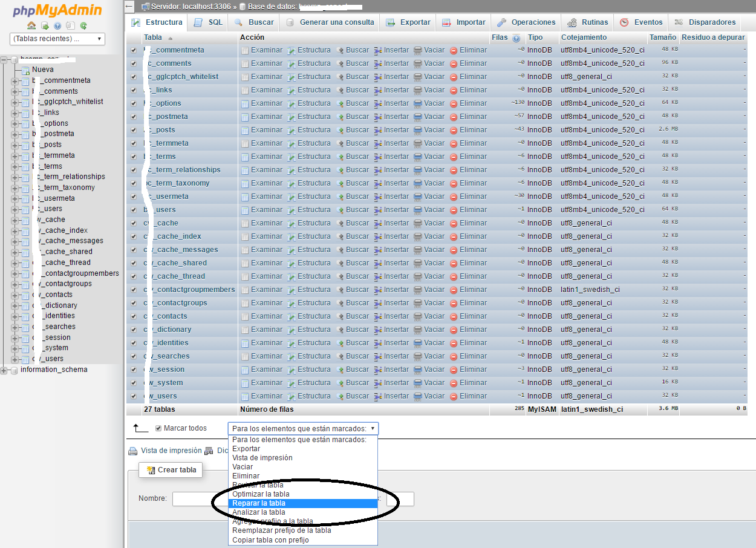Open the Operaciones tab
The width and height of the screenshot is (756, 548).
coord(526,22)
